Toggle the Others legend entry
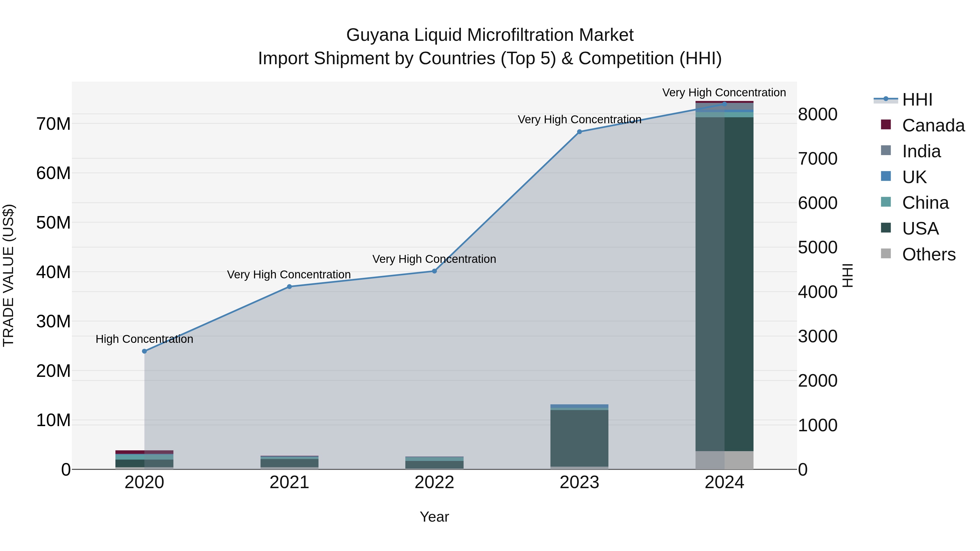This screenshot has height=551, width=980. pos(918,254)
